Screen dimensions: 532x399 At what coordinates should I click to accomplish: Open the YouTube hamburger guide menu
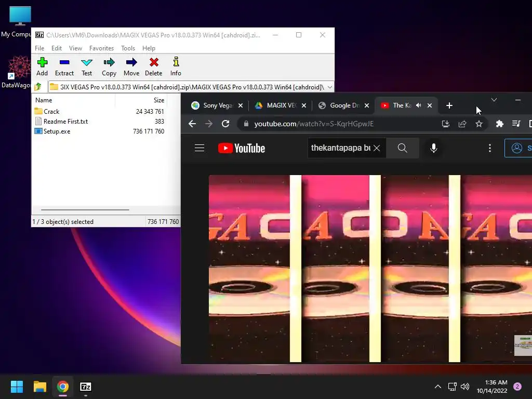pos(199,148)
